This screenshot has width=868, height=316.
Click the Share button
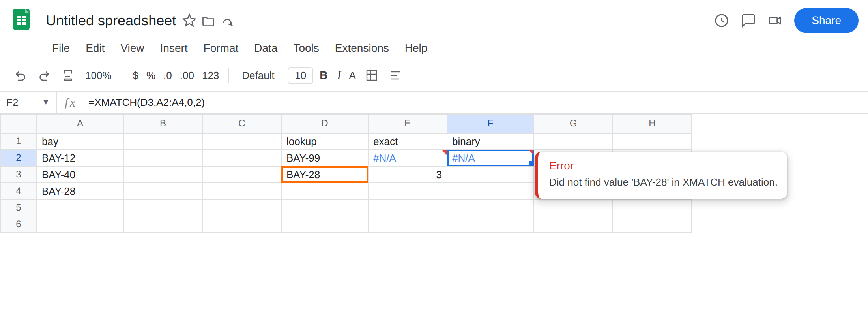826,21
